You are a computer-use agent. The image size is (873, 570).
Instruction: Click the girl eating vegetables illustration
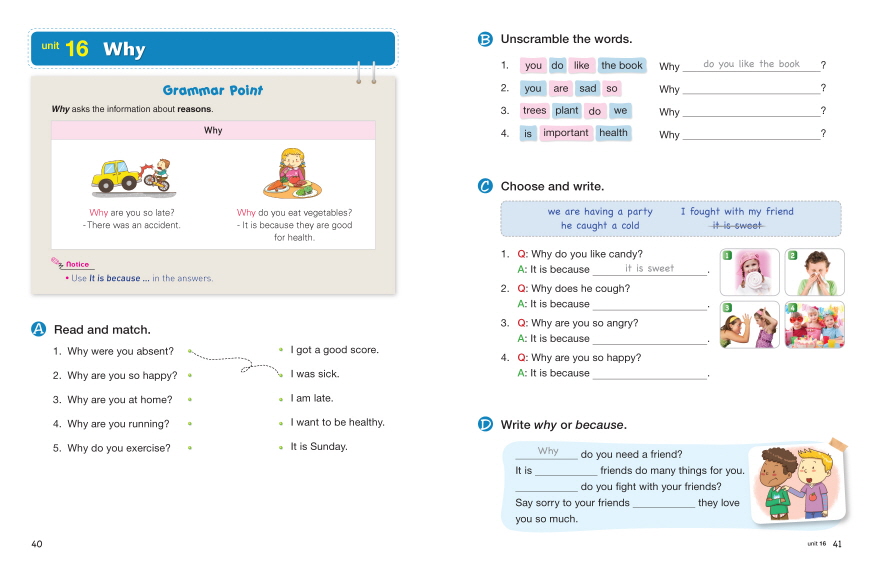(294, 172)
